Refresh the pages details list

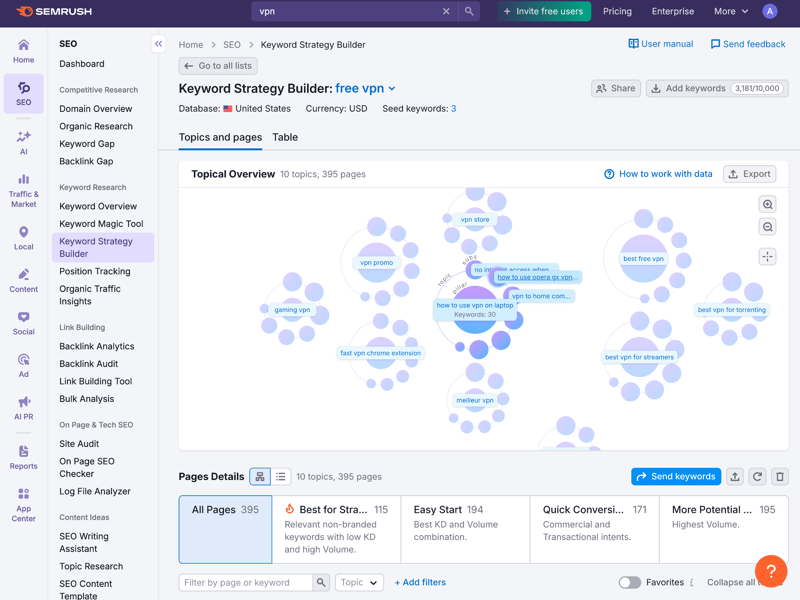757,477
